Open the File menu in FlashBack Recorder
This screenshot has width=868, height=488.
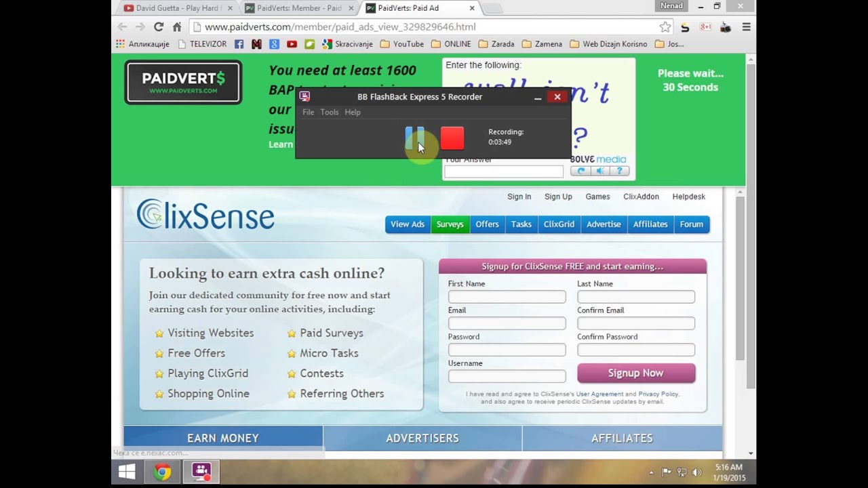click(308, 113)
